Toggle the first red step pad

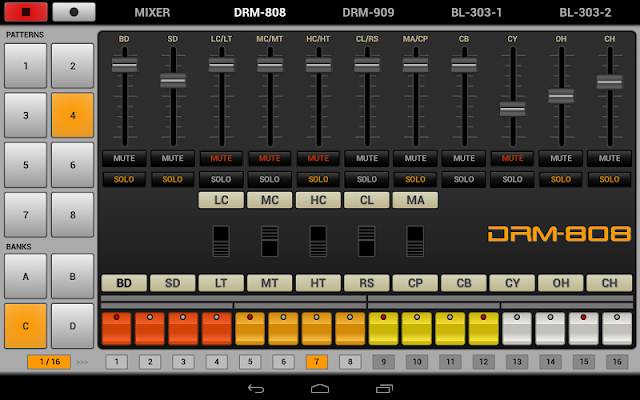116,329
